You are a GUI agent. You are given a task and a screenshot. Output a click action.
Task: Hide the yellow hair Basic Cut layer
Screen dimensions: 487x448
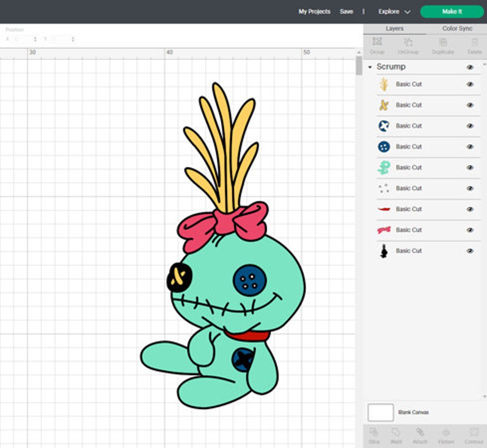470,84
